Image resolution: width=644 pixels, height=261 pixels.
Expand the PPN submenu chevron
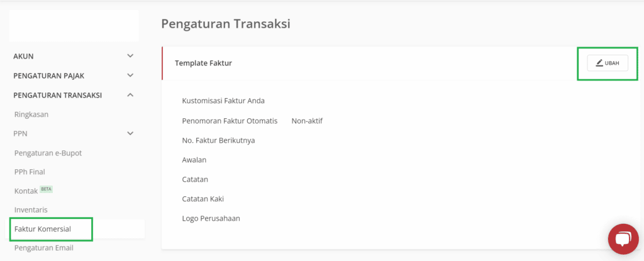[x=130, y=133]
